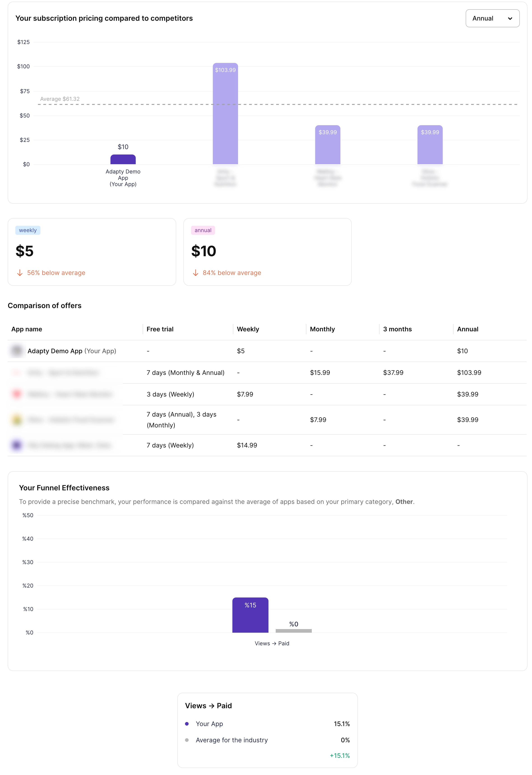The width and height of the screenshot is (532, 775).
Task: Click the blurred purple app icon in last row
Action: [17, 445]
